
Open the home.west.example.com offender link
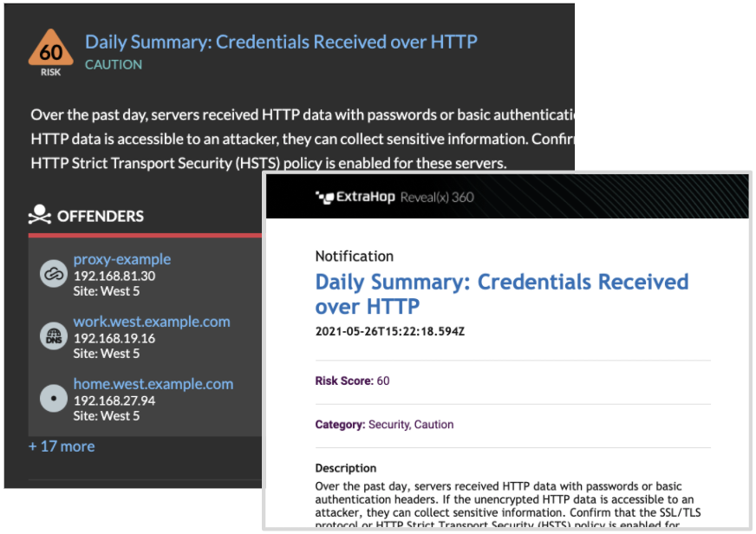coord(153,384)
